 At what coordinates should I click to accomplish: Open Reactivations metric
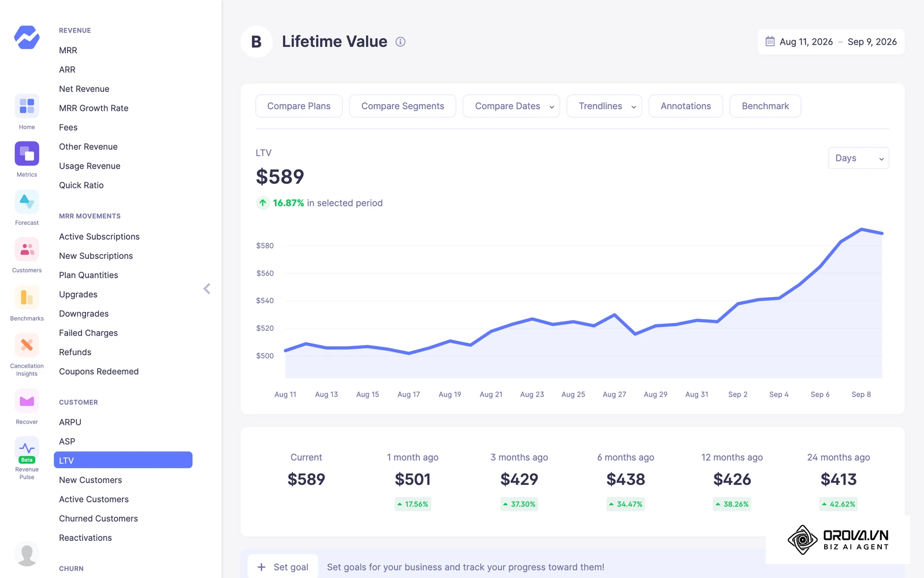pyautogui.click(x=85, y=538)
